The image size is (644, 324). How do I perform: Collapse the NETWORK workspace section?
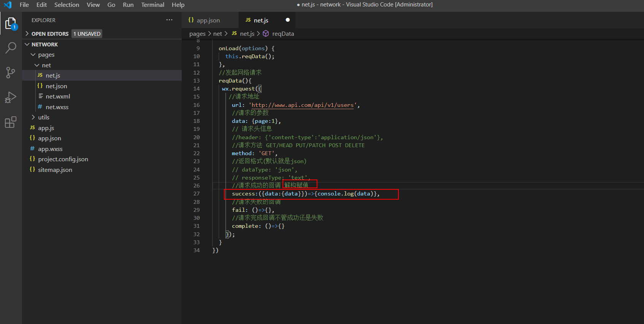pos(27,44)
